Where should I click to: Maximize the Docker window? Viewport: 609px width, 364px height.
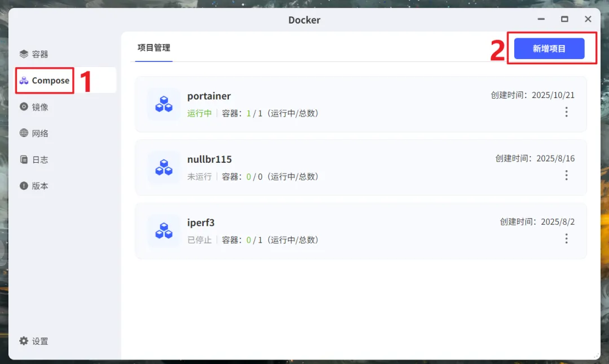pyautogui.click(x=564, y=19)
